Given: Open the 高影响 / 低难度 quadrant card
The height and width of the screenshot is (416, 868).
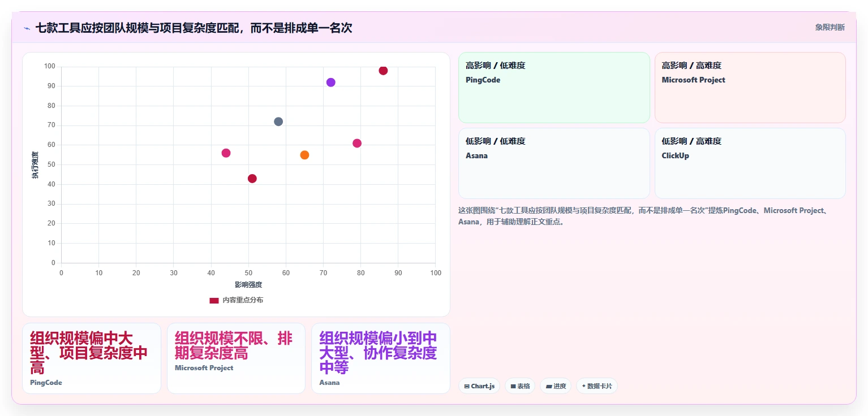Looking at the screenshot, I should click(554, 88).
